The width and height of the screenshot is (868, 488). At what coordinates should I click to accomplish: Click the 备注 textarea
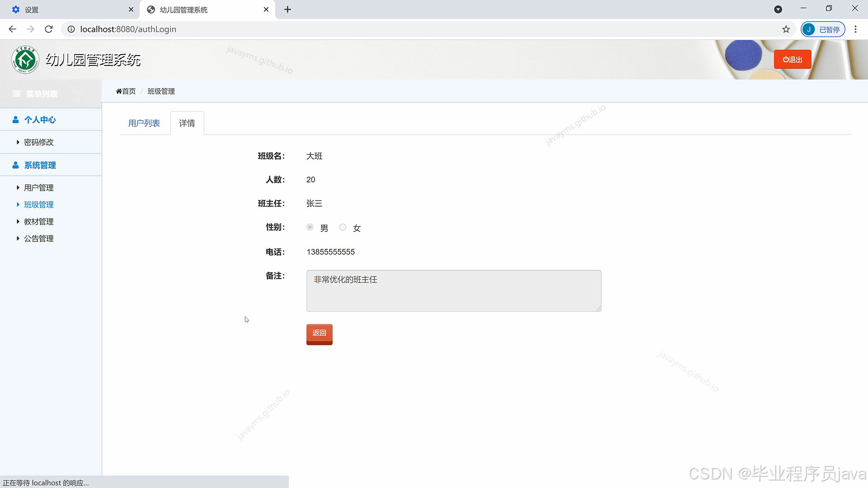(x=454, y=291)
